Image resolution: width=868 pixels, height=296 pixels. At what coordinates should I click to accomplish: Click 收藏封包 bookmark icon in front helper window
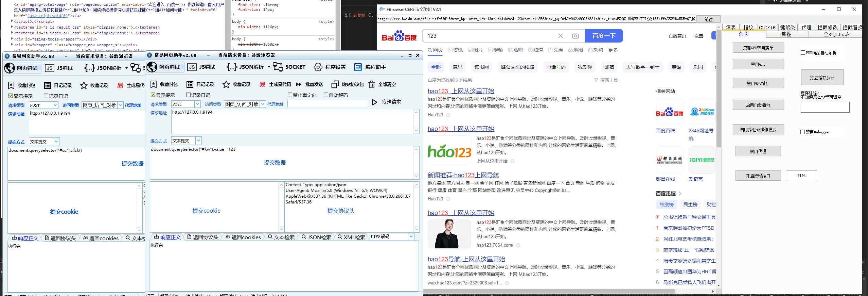point(154,84)
